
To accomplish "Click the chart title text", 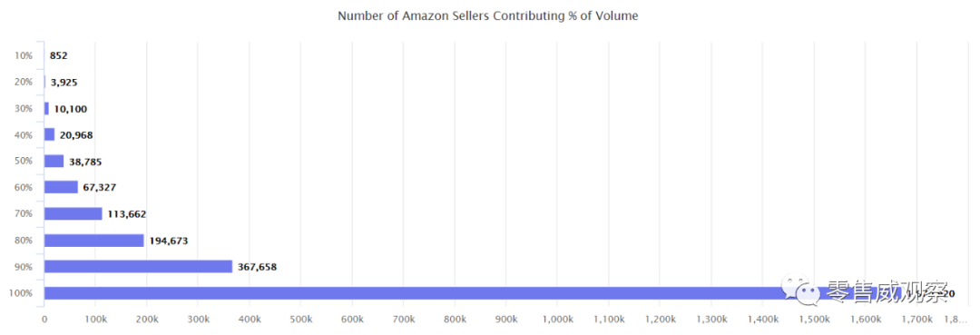I will [x=488, y=16].
